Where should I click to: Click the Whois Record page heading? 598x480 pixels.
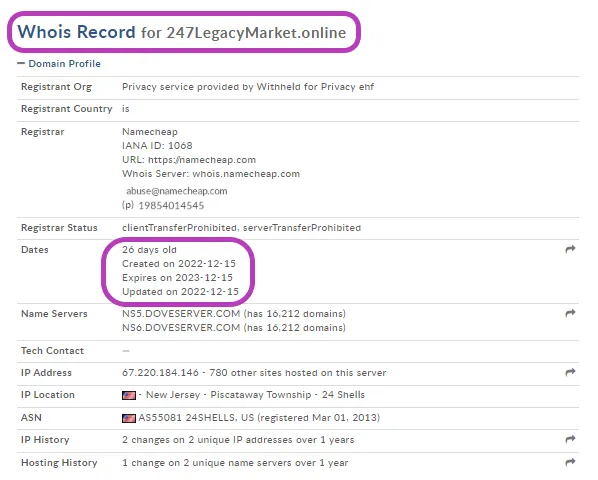[x=182, y=32]
